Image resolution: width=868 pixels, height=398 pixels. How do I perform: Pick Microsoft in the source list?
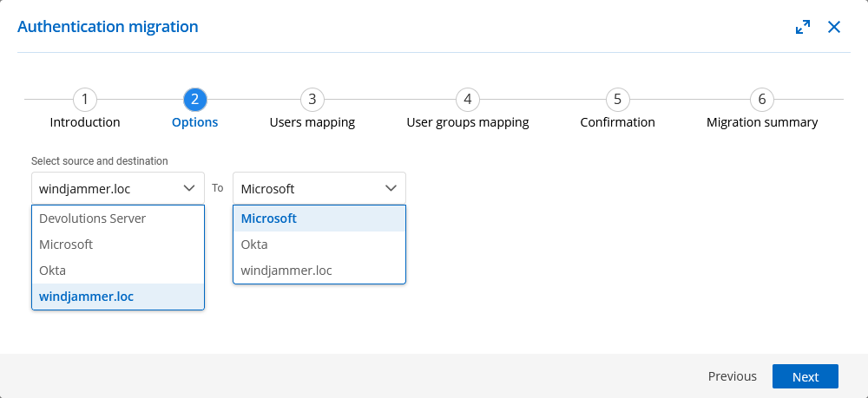[118, 245]
